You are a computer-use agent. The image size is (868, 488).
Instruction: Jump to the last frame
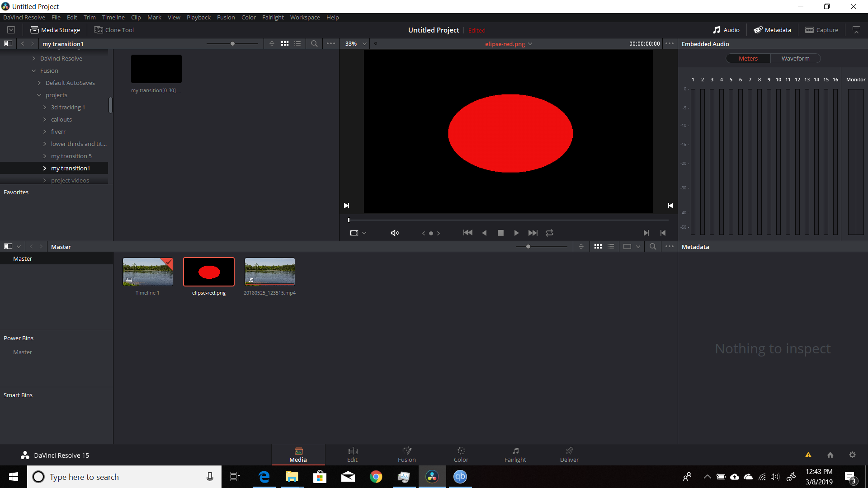tap(533, 233)
